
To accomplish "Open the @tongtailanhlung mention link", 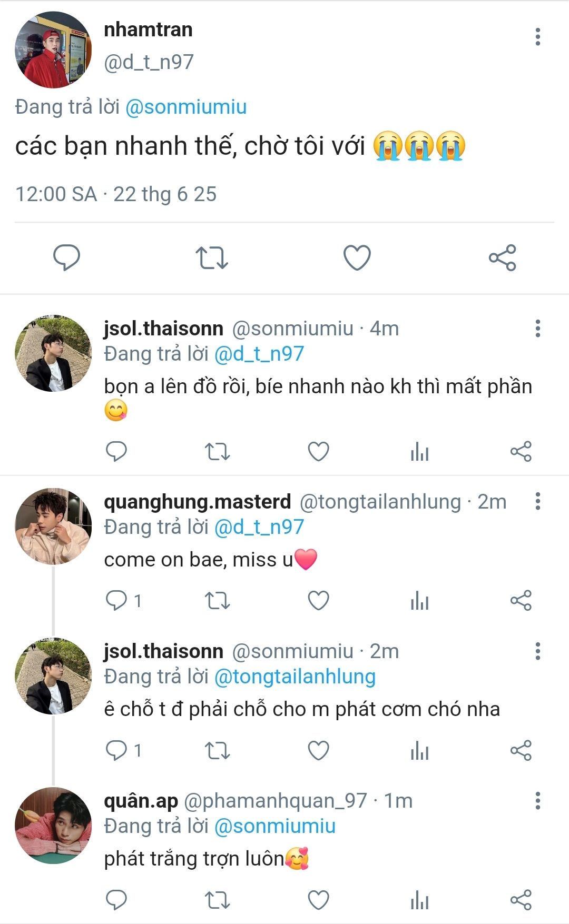I will point(295,677).
